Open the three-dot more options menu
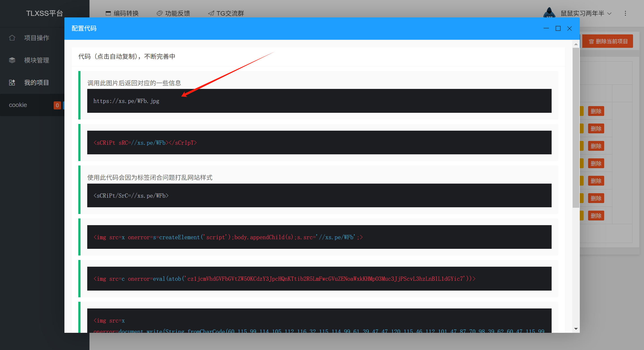 pos(625,13)
